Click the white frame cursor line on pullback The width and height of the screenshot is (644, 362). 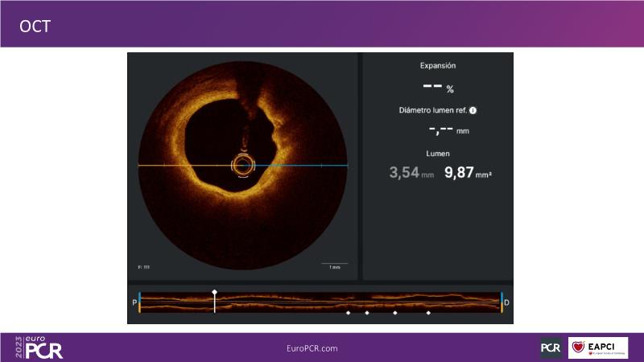coord(214,302)
